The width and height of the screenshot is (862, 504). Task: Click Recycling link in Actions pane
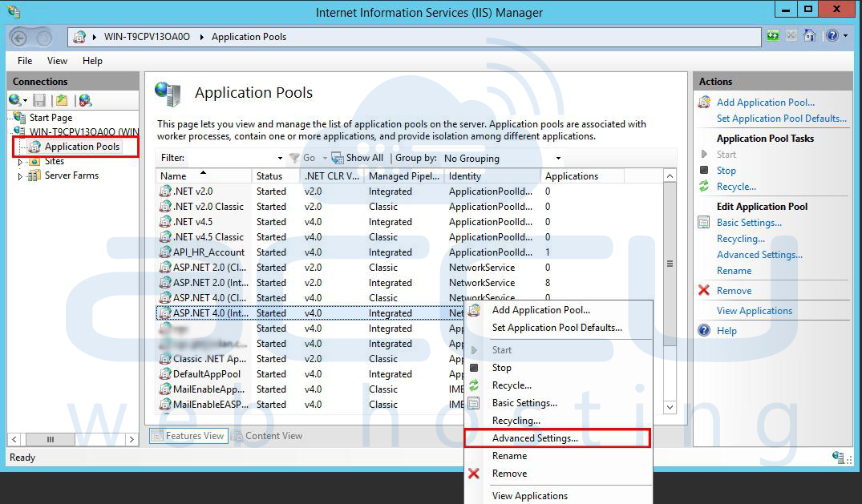point(740,239)
